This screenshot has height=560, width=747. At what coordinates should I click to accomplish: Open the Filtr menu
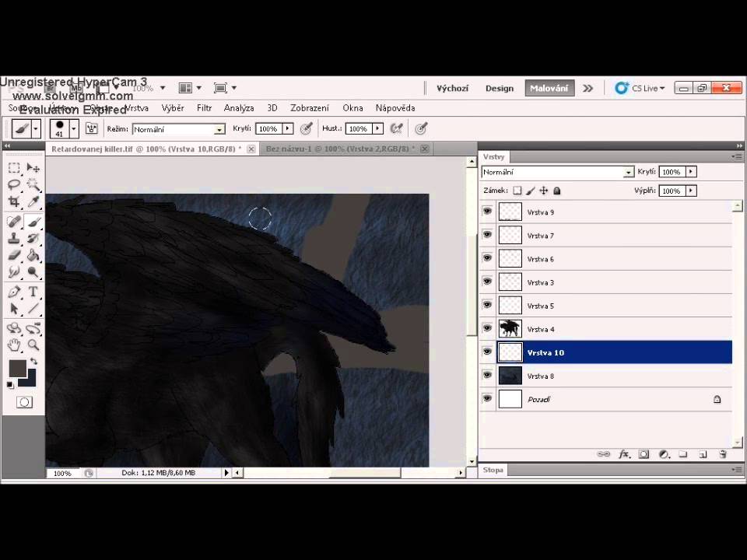[205, 108]
